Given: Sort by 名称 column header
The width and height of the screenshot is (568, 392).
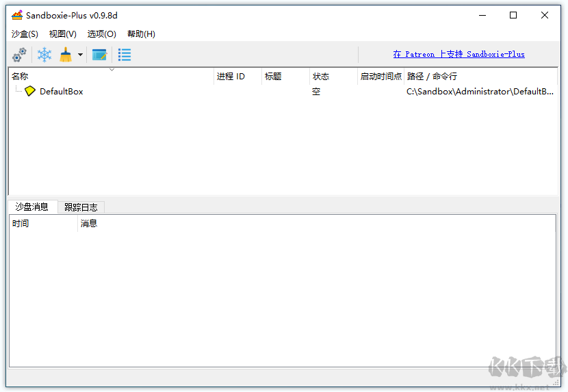Looking at the screenshot, I should [x=112, y=77].
